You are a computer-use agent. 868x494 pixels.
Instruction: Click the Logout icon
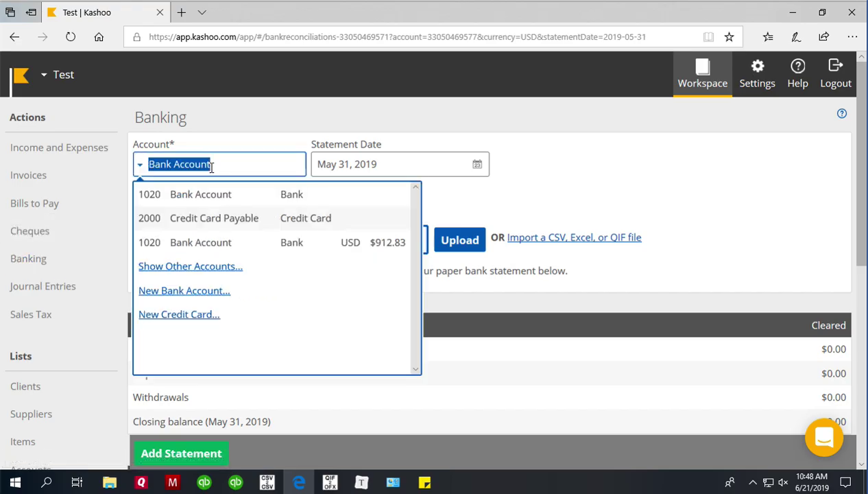point(835,66)
